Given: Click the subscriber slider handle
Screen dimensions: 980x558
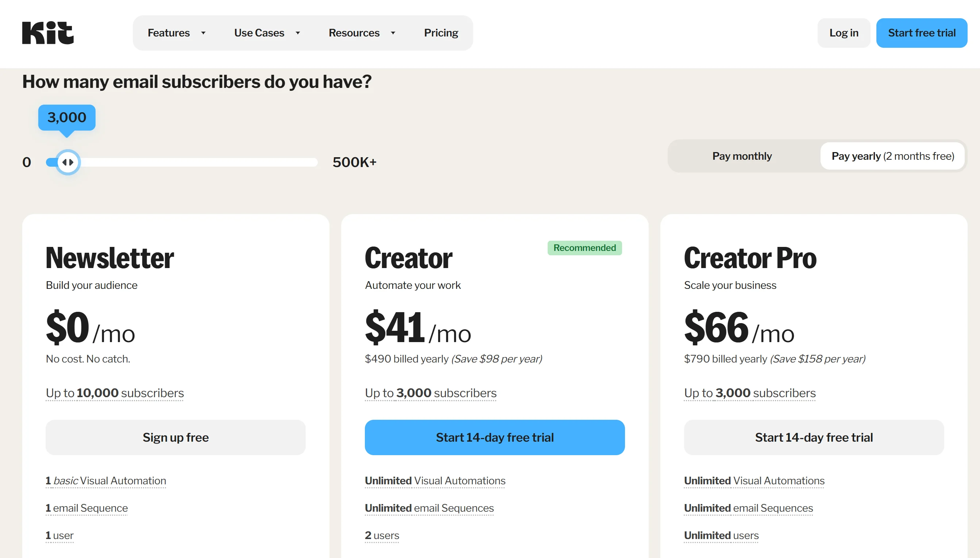Looking at the screenshot, I should point(68,162).
